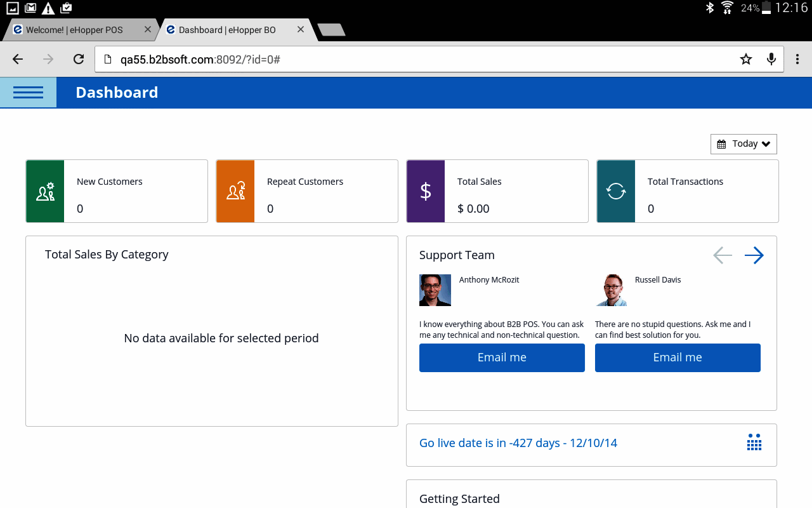Click the Total Transactions refresh icon
This screenshot has height=508, width=812.
pyautogui.click(x=616, y=191)
